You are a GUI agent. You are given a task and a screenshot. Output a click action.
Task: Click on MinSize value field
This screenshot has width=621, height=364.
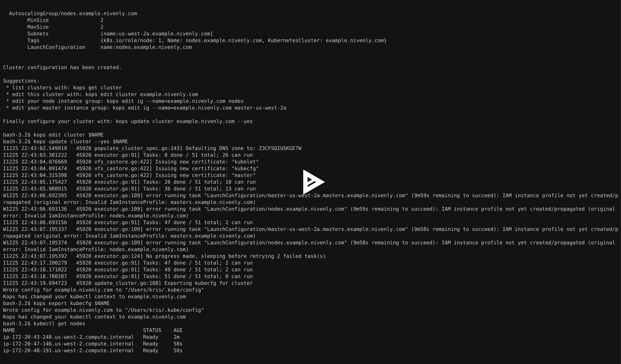(x=99, y=20)
